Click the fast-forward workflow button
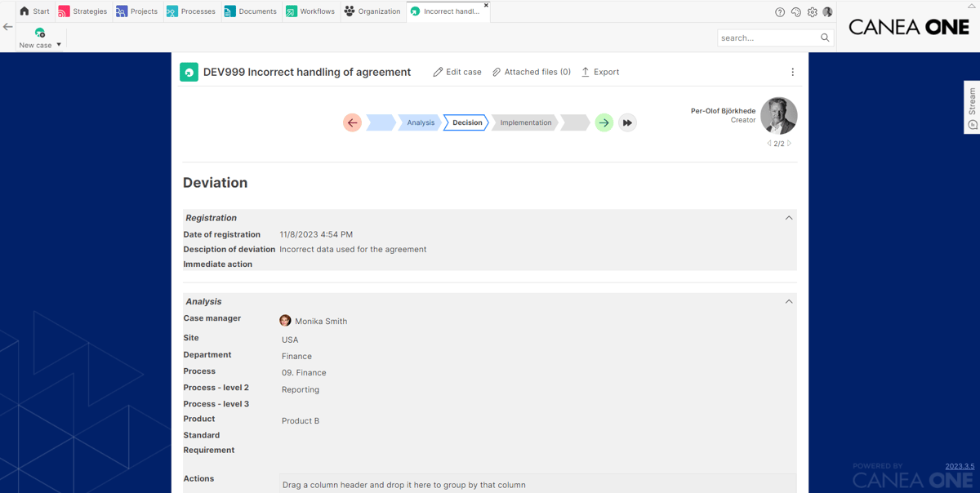980x493 pixels. 627,122
